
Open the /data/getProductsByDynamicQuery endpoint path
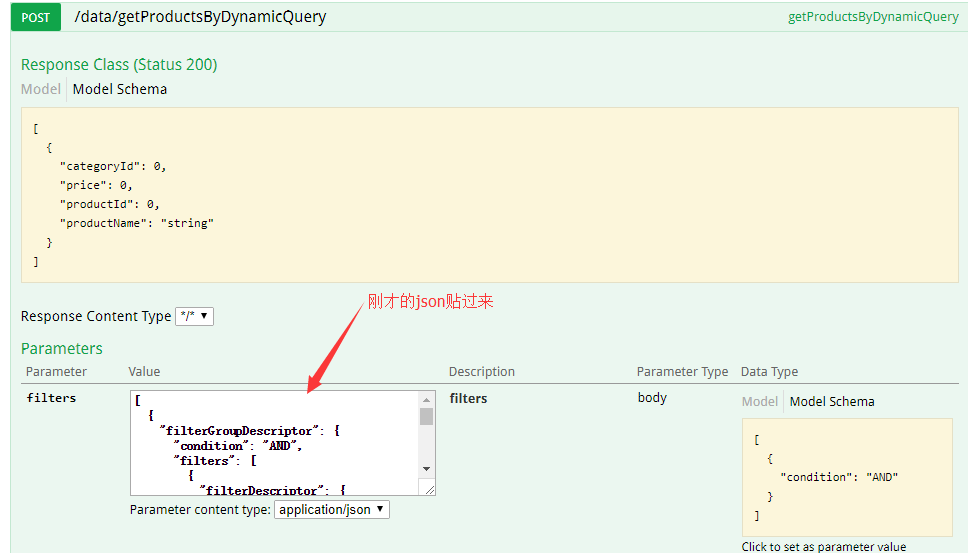(200, 17)
